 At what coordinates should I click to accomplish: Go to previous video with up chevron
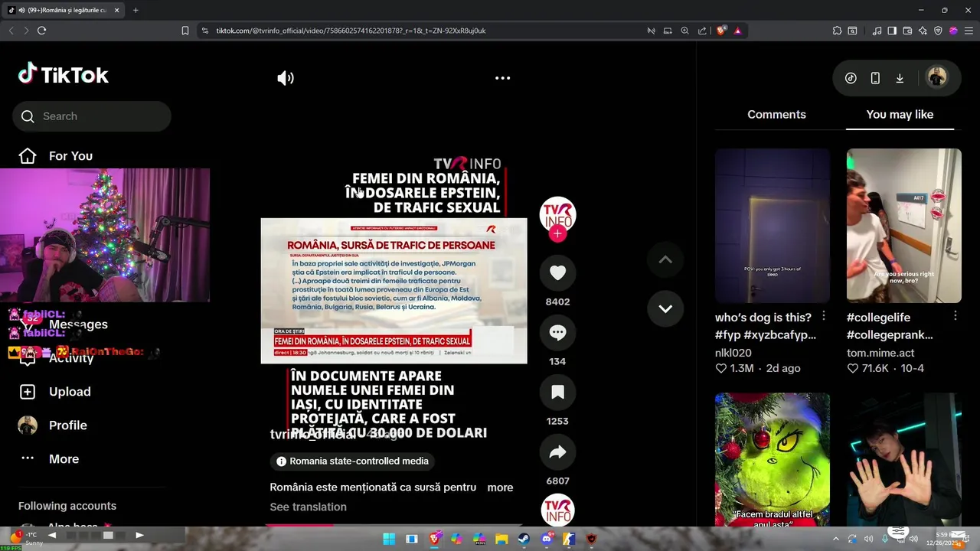tap(665, 260)
